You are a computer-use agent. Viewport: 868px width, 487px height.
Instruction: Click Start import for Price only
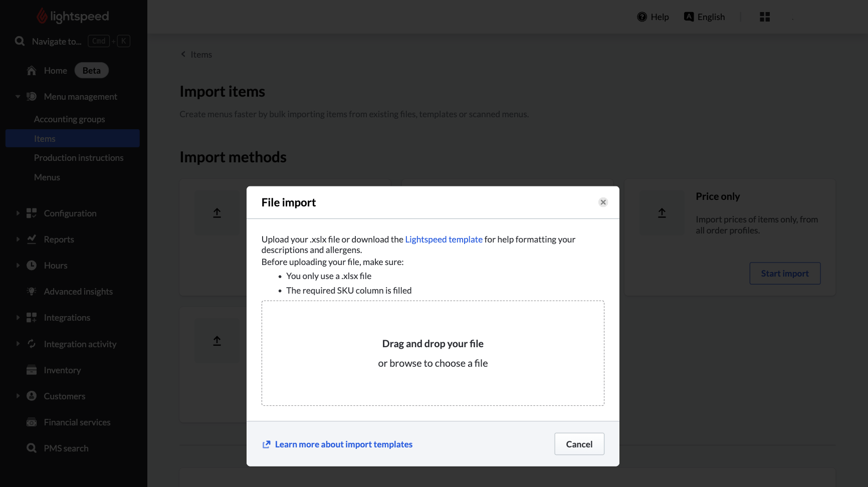click(784, 274)
